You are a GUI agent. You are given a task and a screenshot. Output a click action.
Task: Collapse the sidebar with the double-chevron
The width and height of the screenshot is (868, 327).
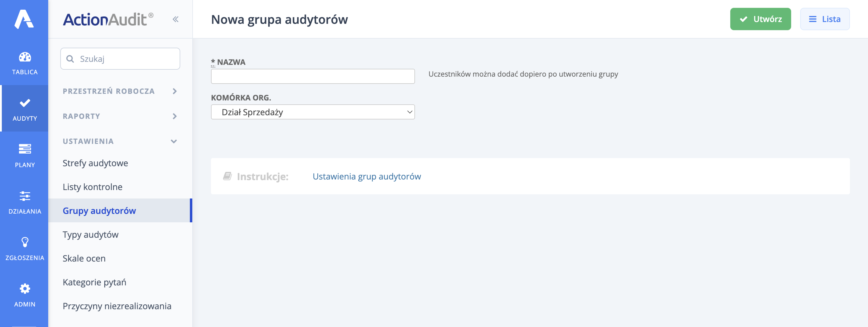(175, 19)
